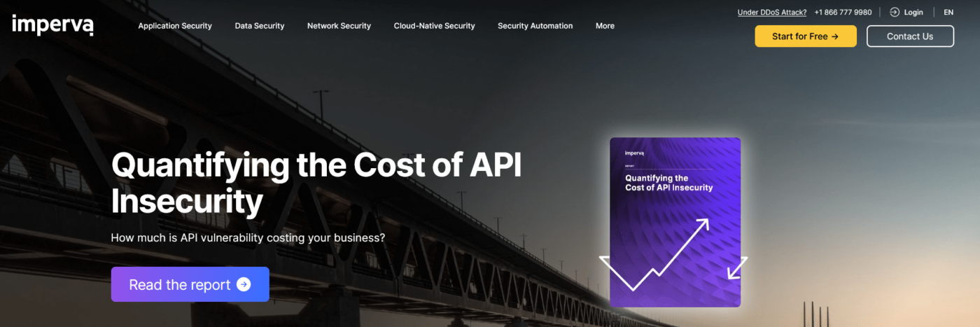Click the Login arrow icon
Viewport: 980px width, 327px height.
pos(894,12)
